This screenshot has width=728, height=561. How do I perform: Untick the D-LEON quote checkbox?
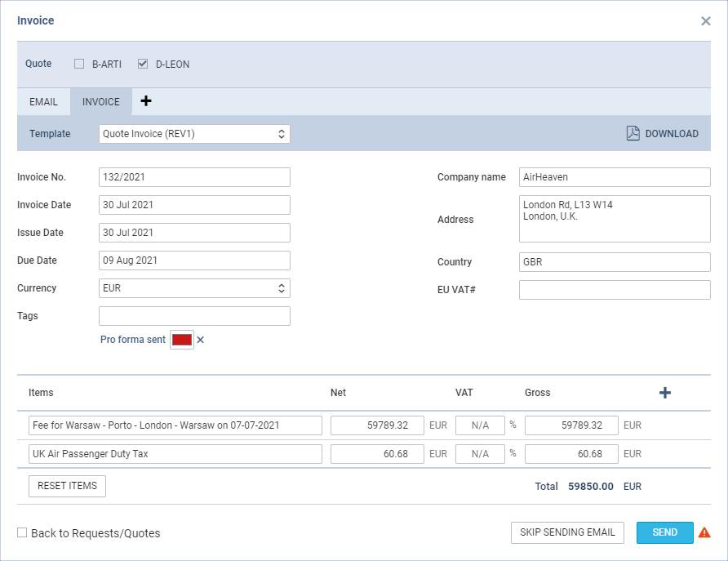tap(143, 64)
